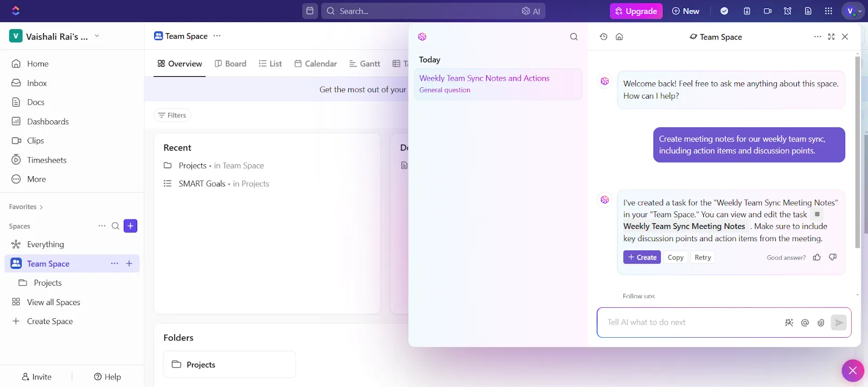Open Projects card under Folders
Screen dimensions: 868x387
coord(229,364)
